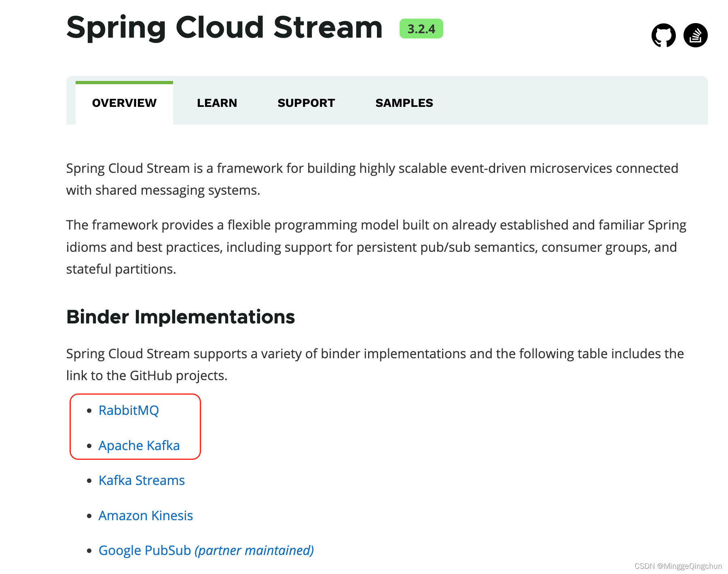
Task: Switch to the Support tab
Action: click(306, 103)
